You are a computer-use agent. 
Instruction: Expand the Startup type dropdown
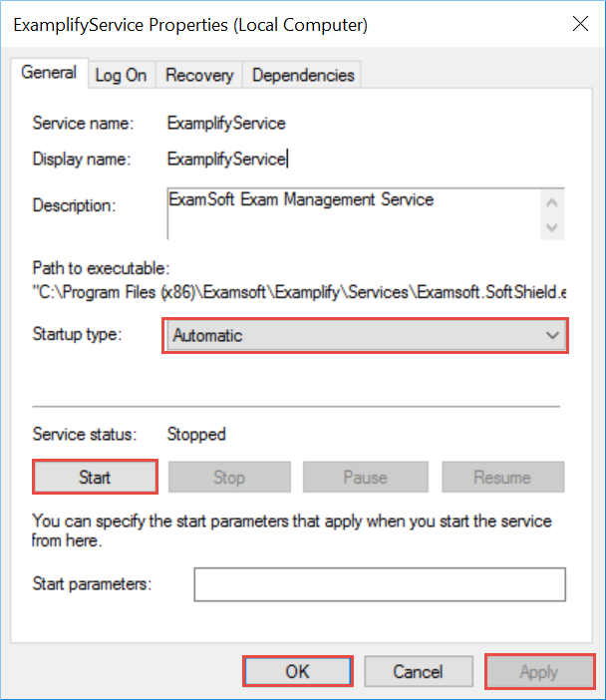364,336
